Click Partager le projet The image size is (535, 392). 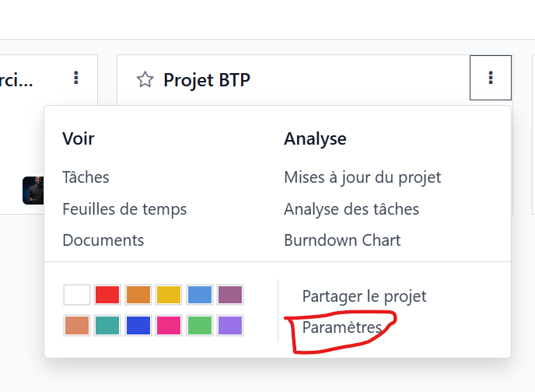click(x=364, y=296)
